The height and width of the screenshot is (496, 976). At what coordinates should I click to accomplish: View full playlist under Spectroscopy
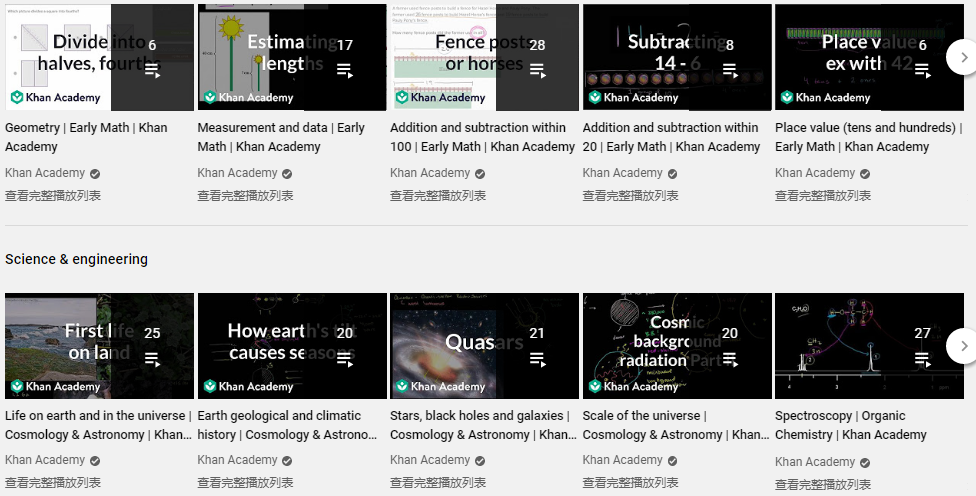[823, 484]
